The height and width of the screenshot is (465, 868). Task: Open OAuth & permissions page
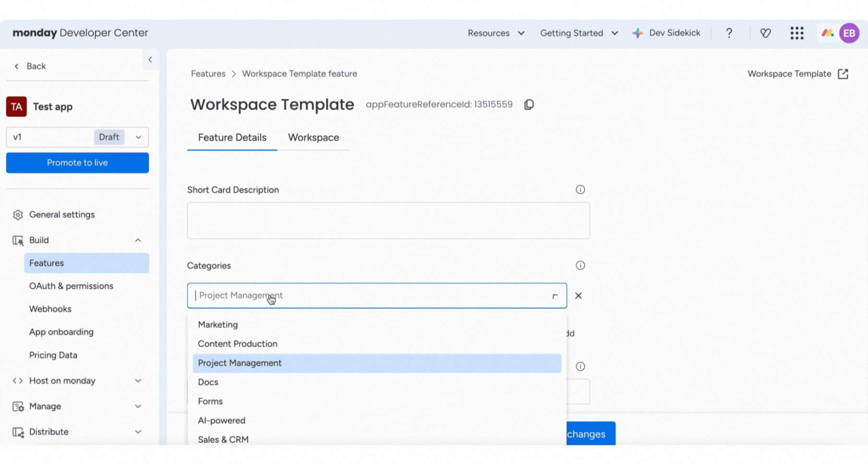(x=71, y=286)
